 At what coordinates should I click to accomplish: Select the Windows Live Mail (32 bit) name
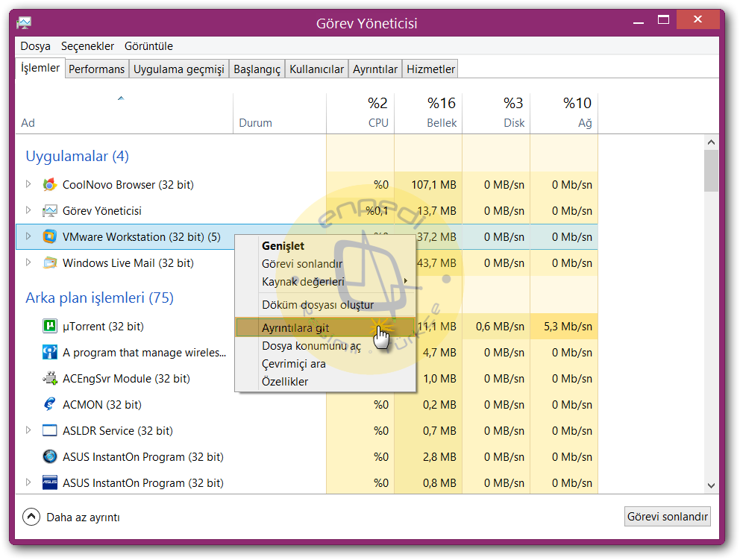coord(128,263)
